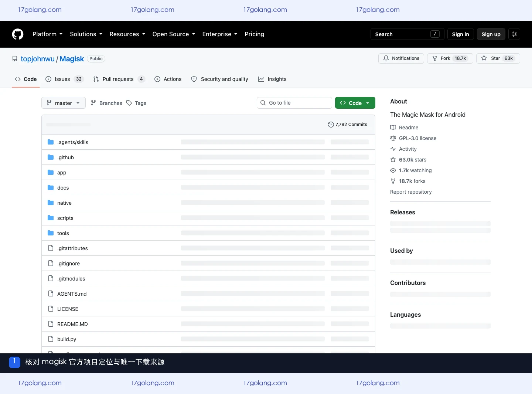Click the .github folder icon
The width and height of the screenshot is (532, 394).
(51, 157)
